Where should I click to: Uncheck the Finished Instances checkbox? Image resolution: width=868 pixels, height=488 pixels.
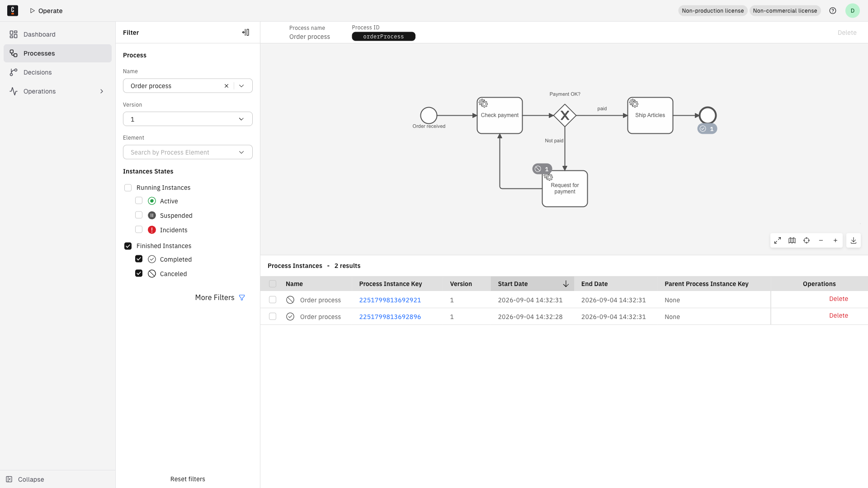(128, 246)
